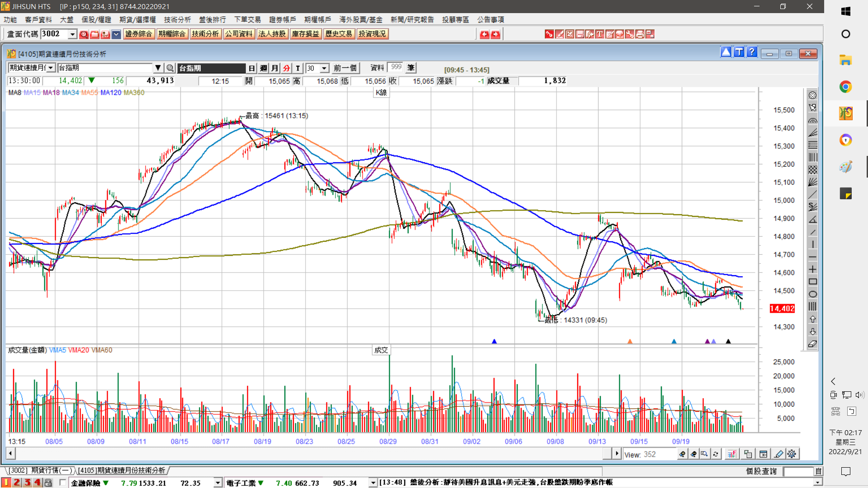The width and height of the screenshot is (868, 488).
Task: Click the refresh chart icon
Action: [716, 454]
